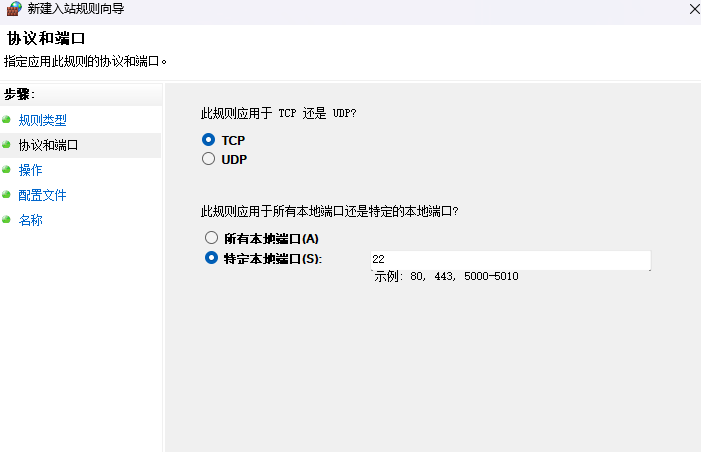Go to the 规则类型 step

(x=42, y=120)
